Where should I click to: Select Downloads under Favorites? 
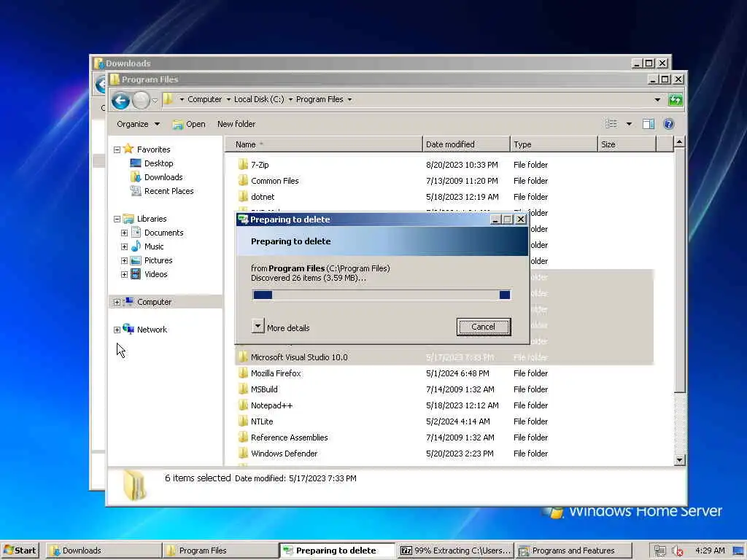163,177
